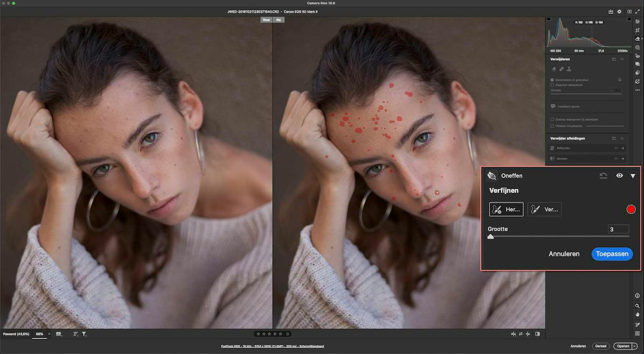Enable 'Objecten detecteren' checkbox
644x354 pixels.
552,85
